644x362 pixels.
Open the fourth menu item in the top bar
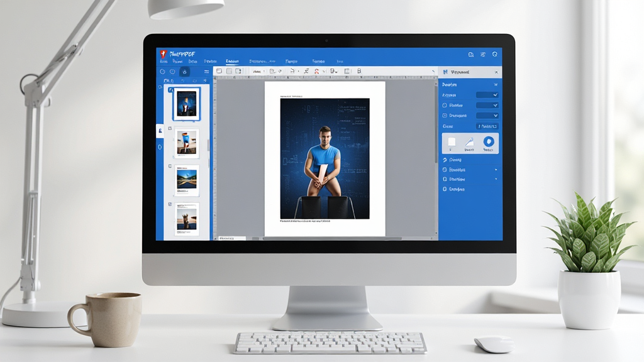pos(210,62)
